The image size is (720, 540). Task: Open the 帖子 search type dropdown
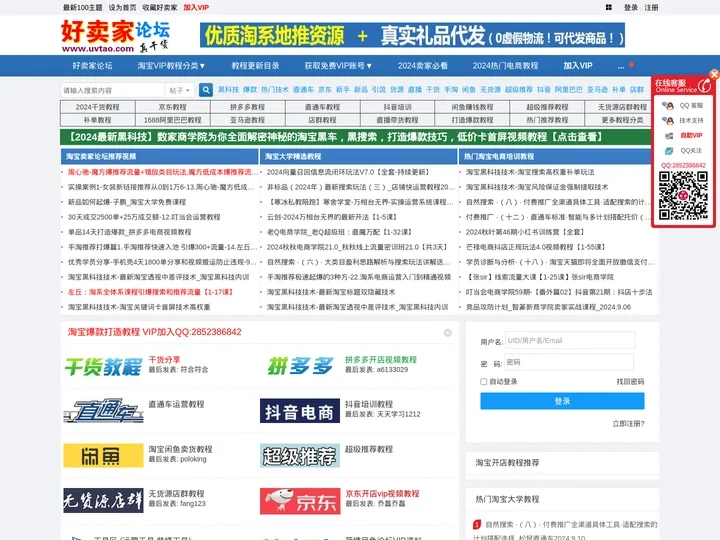click(180, 90)
